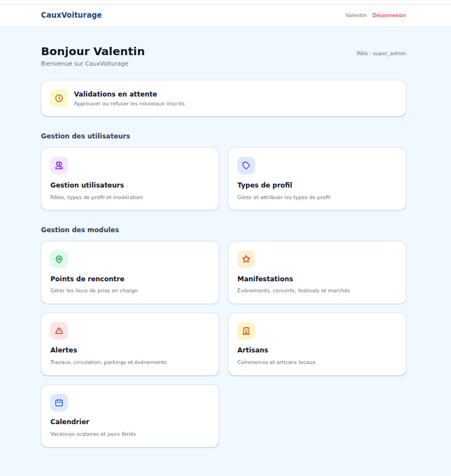Open Validations en attente title
The width and height of the screenshot is (451, 476).
point(115,94)
